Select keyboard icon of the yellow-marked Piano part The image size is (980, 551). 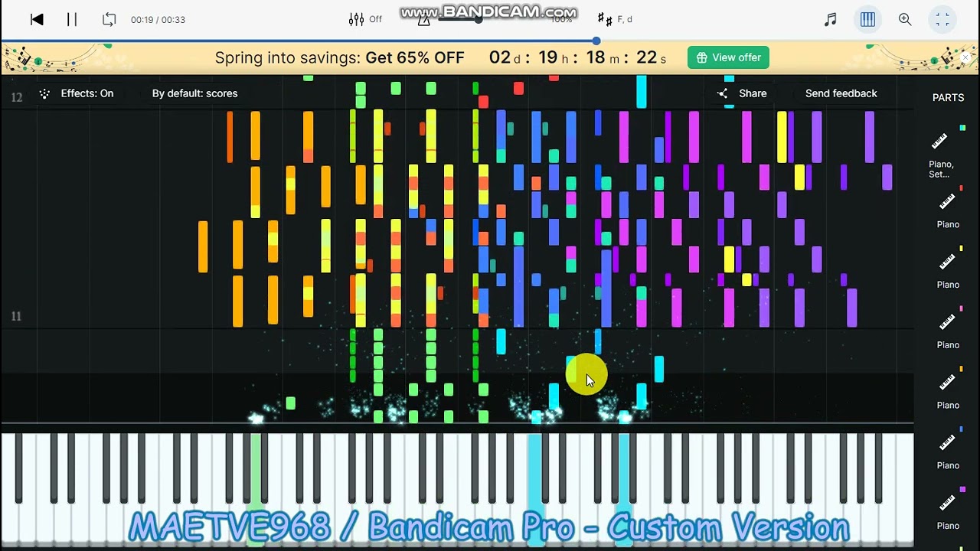pos(947,262)
